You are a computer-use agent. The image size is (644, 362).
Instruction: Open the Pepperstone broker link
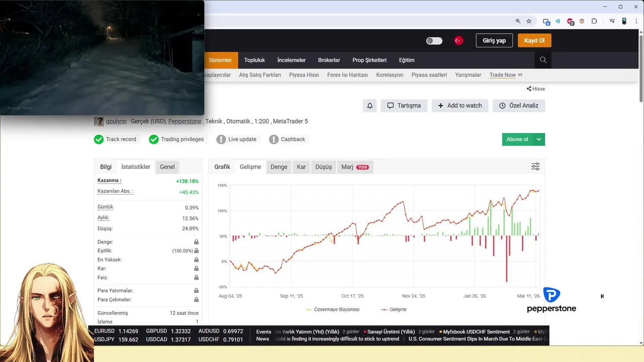(x=185, y=121)
